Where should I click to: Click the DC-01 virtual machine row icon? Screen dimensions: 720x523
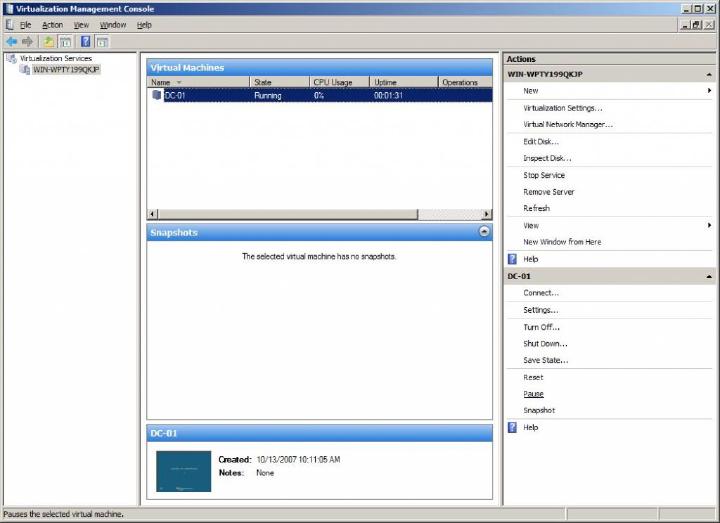[x=157, y=95]
